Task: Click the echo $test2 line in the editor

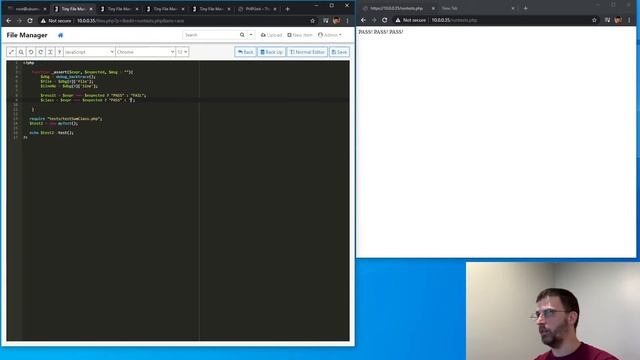Action: tap(51, 133)
